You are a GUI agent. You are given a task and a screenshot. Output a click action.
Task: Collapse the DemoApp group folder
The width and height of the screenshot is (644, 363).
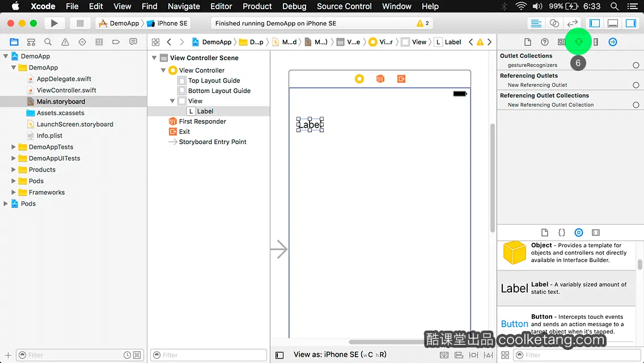click(x=14, y=67)
